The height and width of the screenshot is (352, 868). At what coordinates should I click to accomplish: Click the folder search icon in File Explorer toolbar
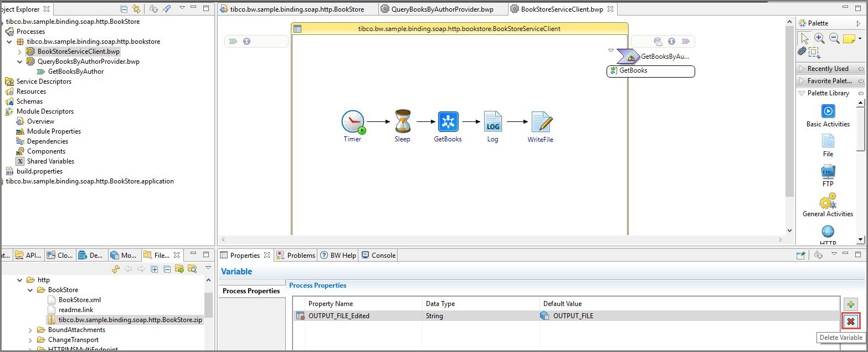[192, 269]
